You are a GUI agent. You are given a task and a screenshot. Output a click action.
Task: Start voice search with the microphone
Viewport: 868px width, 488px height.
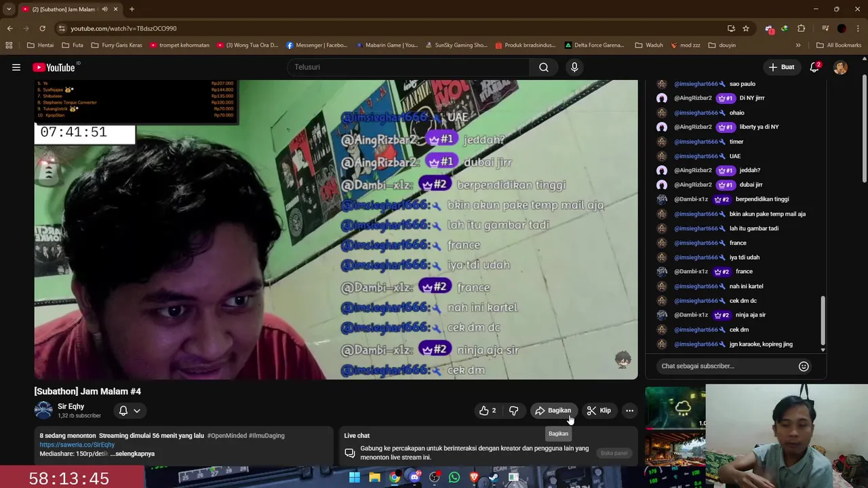tap(574, 67)
